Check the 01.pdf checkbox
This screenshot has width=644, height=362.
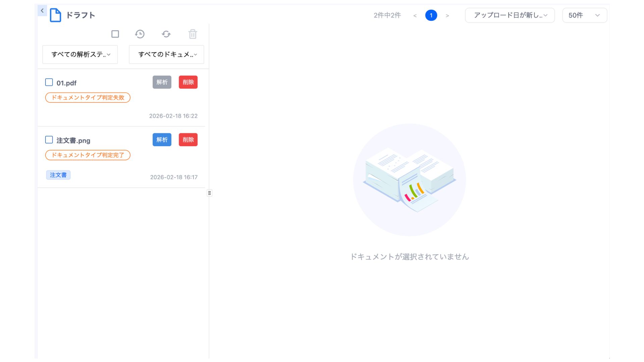(x=49, y=82)
